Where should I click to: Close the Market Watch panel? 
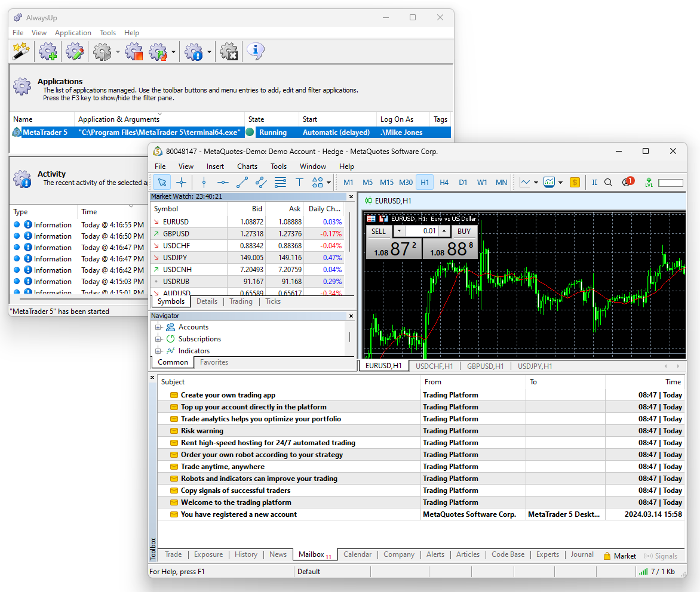pyautogui.click(x=351, y=197)
